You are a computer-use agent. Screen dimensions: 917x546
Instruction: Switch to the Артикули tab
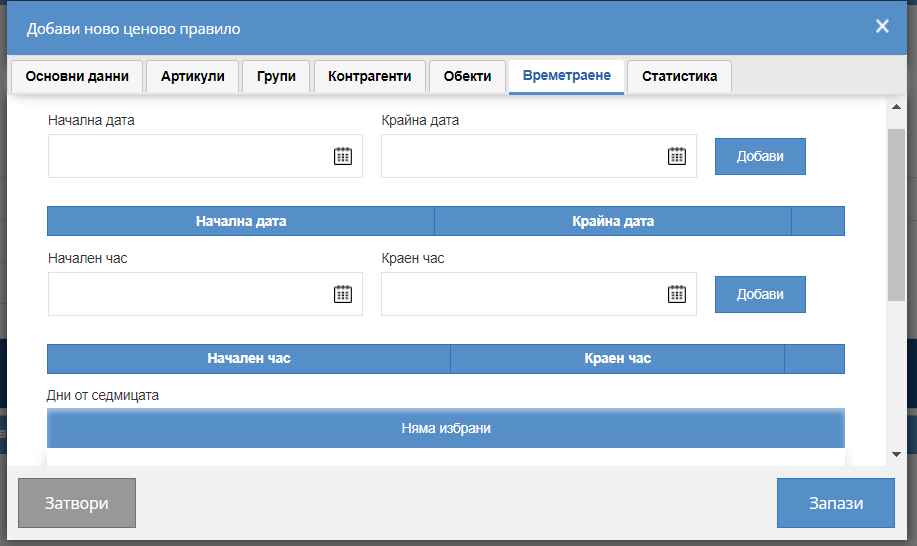tap(192, 76)
